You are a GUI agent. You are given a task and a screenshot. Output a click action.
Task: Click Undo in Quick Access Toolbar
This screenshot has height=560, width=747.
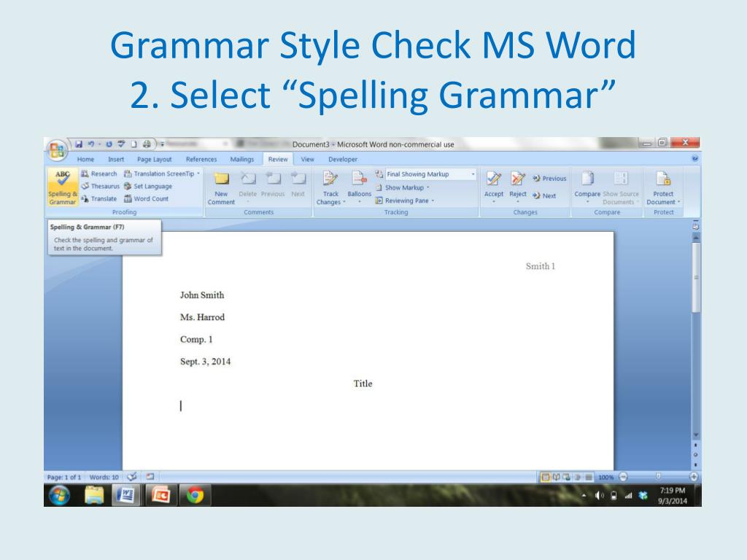pyautogui.click(x=90, y=144)
